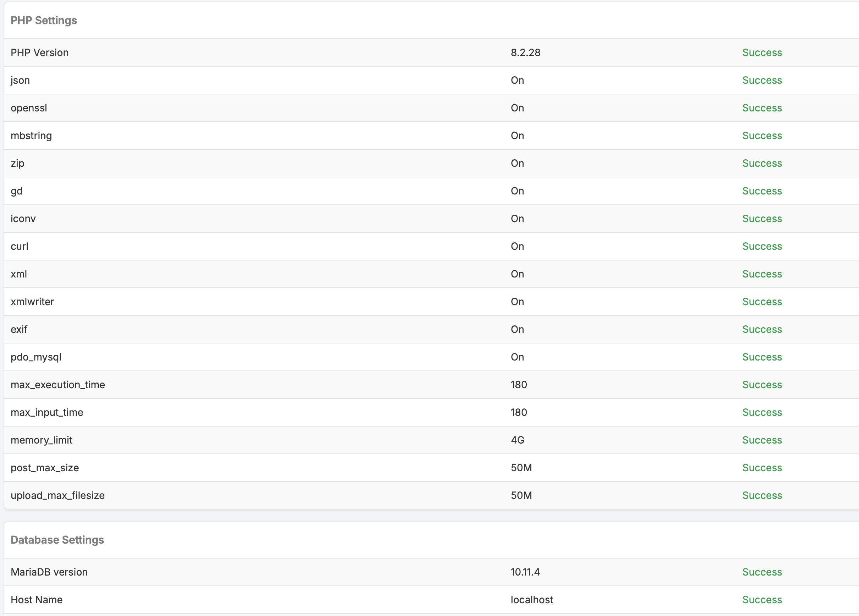Click the On value for curl
859x616 pixels.
(517, 246)
